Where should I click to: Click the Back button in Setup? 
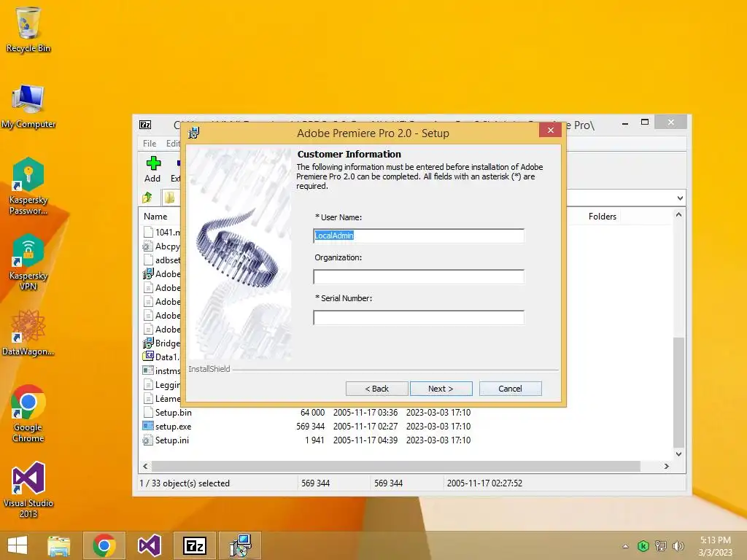(377, 389)
